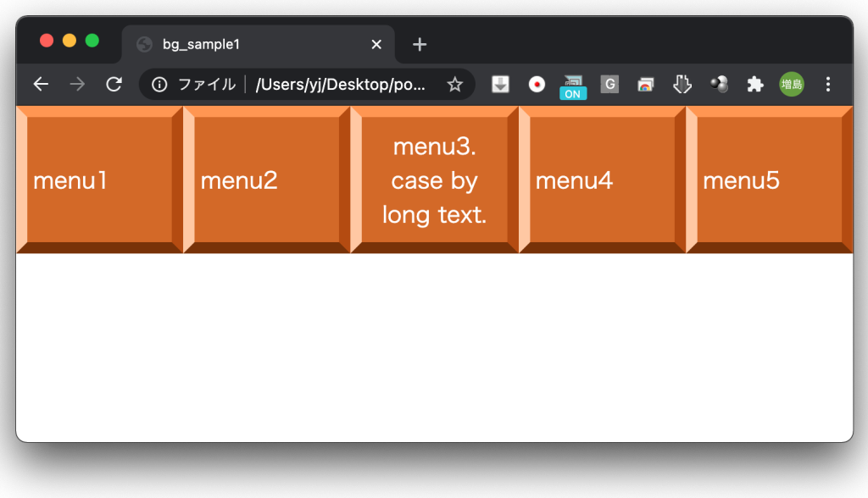Viewport: 868px width, 498px height.
Task: Click the forward navigation arrow
Action: point(77,84)
